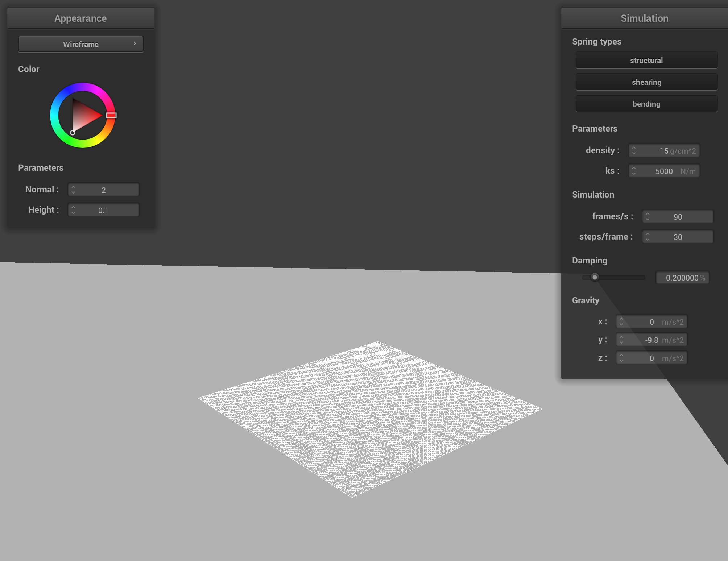Click the chevron arrow on Wireframe button
This screenshot has width=728, height=561.
[135, 43]
